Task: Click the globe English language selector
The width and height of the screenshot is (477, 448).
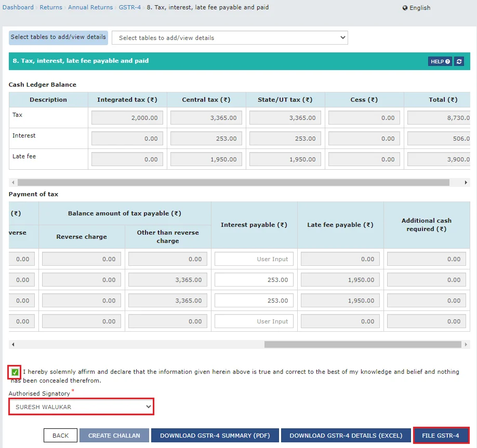Action: click(416, 8)
